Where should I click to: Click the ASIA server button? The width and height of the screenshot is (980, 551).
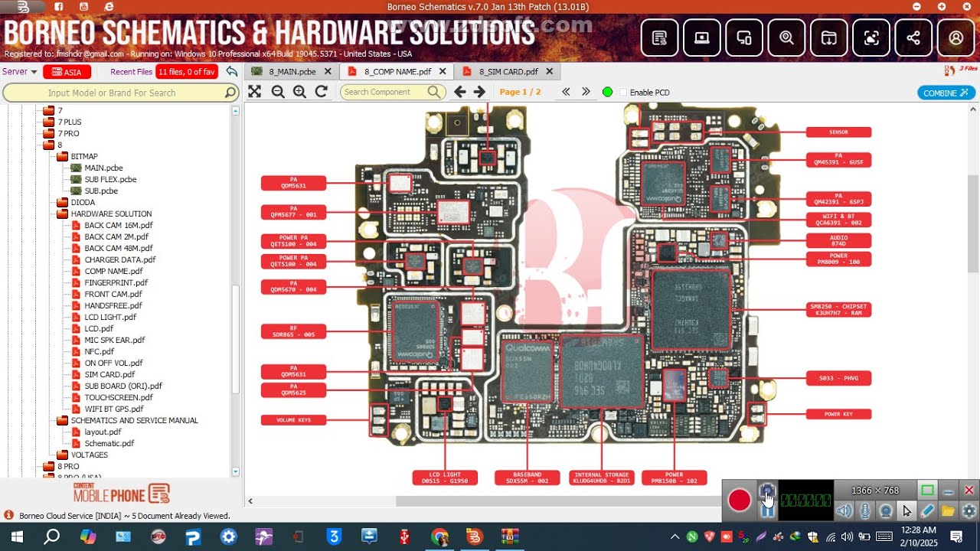[x=67, y=72]
